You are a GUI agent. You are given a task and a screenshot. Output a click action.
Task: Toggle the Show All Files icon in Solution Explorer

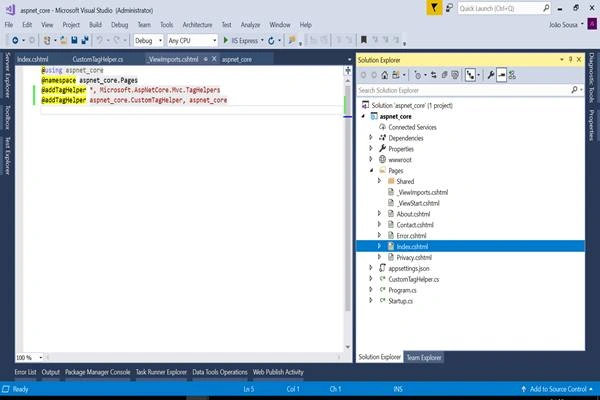(x=445, y=75)
